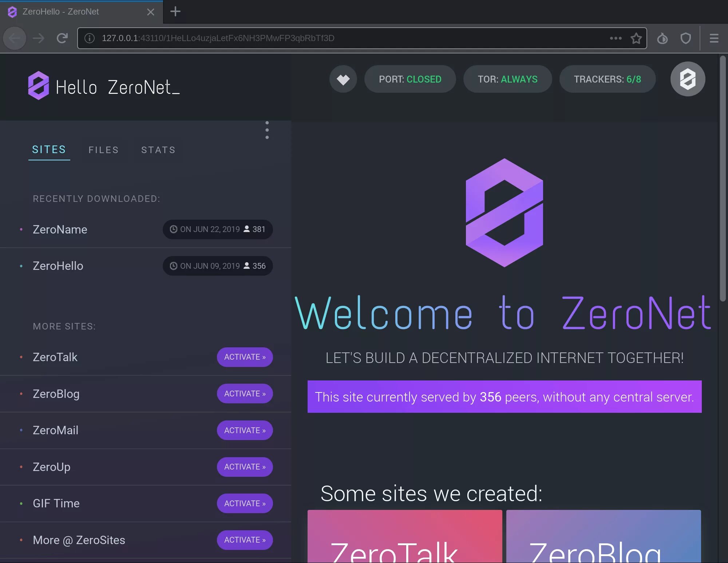Switch to the FILES tab
This screenshot has height=563, width=728.
coord(103,150)
